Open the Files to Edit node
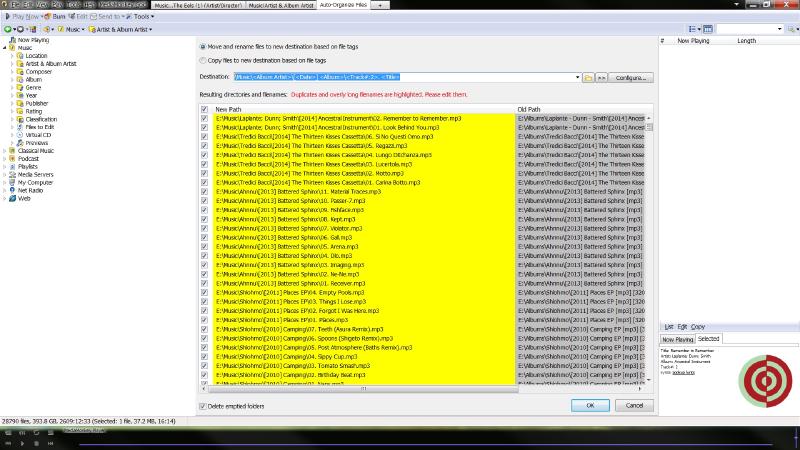This screenshot has width=800, height=450. tap(39, 127)
